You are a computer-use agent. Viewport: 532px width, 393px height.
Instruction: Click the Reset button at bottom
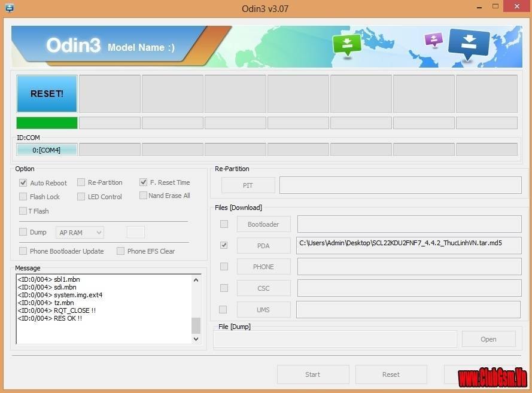pyautogui.click(x=391, y=374)
